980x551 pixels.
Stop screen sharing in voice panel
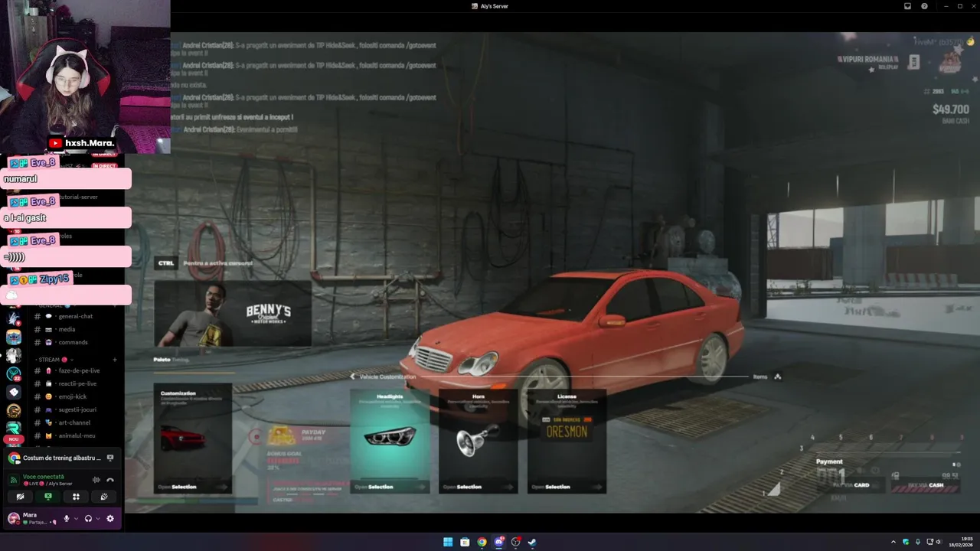click(47, 497)
